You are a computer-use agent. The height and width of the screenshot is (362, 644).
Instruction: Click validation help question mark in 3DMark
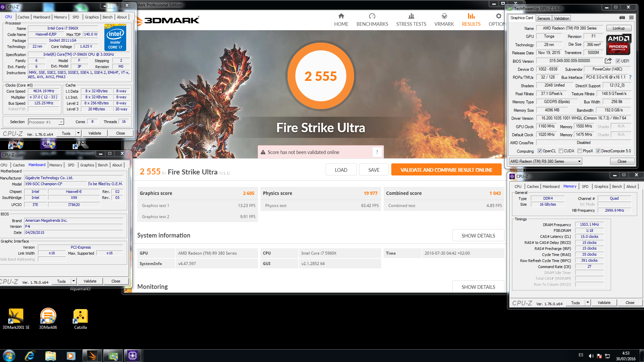click(377, 152)
